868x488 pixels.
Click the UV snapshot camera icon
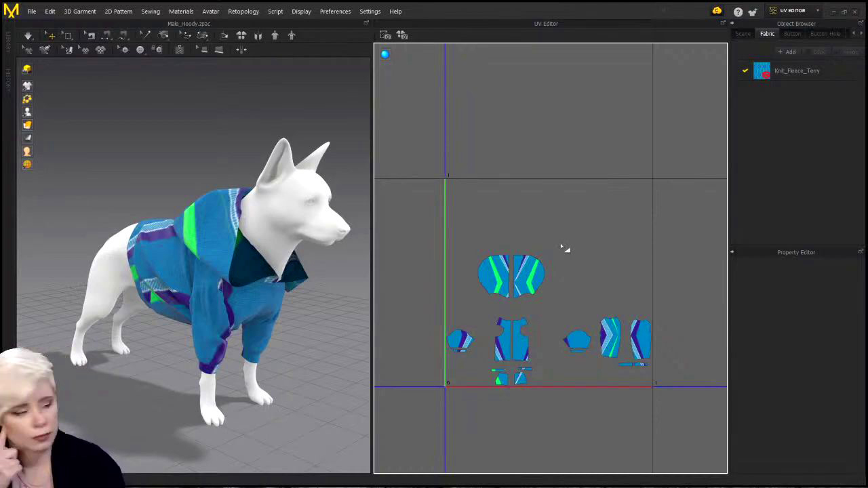pos(385,35)
